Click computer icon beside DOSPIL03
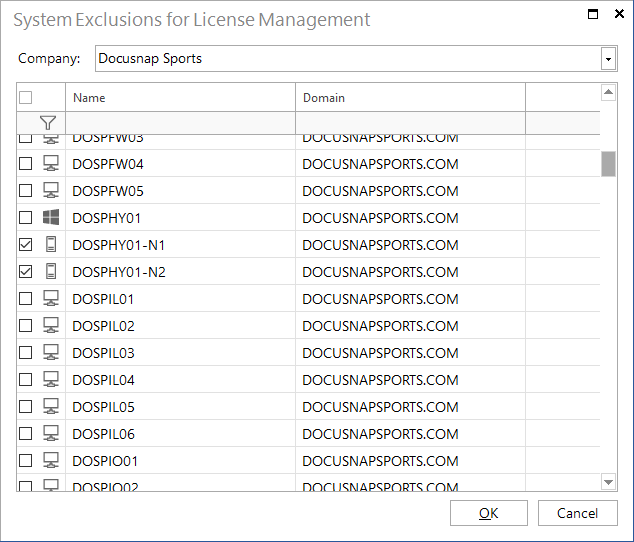The height and width of the screenshot is (542, 634). click(x=51, y=352)
